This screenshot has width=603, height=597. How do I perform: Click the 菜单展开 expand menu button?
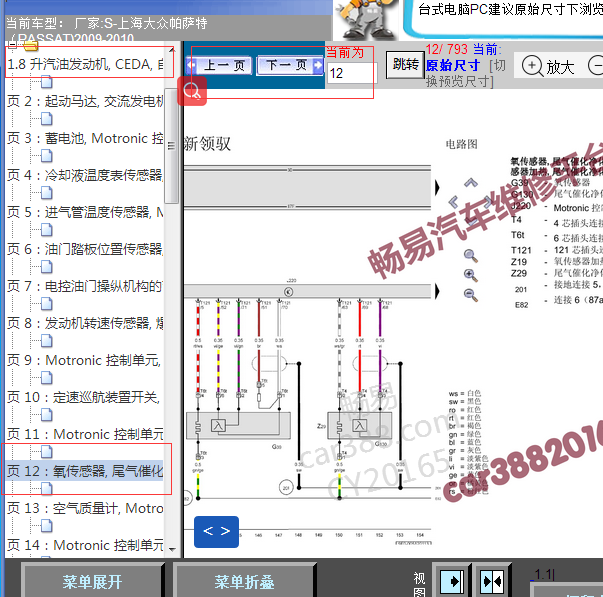(x=92, y=582)
